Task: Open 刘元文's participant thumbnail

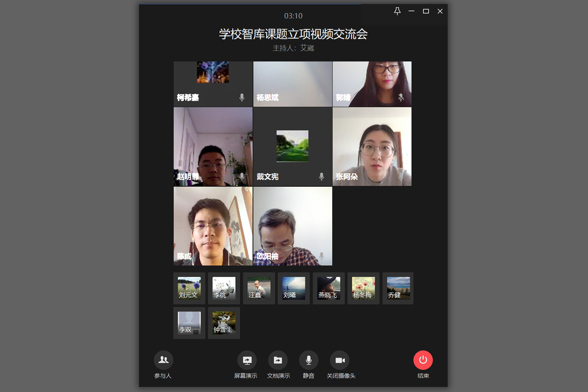Action: 189,288
